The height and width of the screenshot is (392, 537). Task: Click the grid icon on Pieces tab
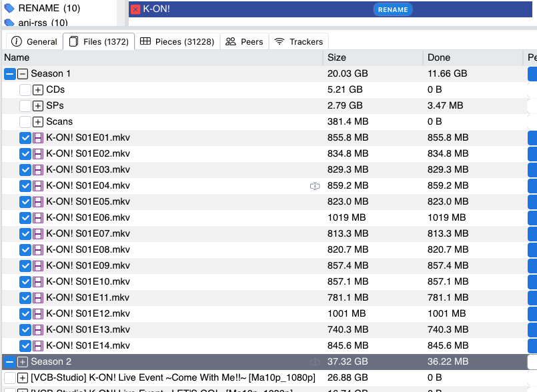coord(145,41)
